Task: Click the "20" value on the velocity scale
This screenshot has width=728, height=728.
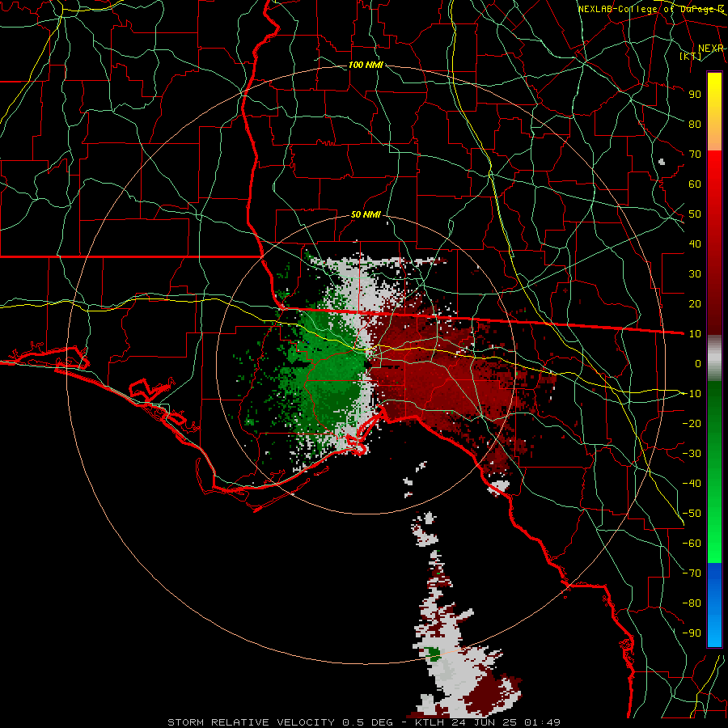Action: tap(695, 304)
